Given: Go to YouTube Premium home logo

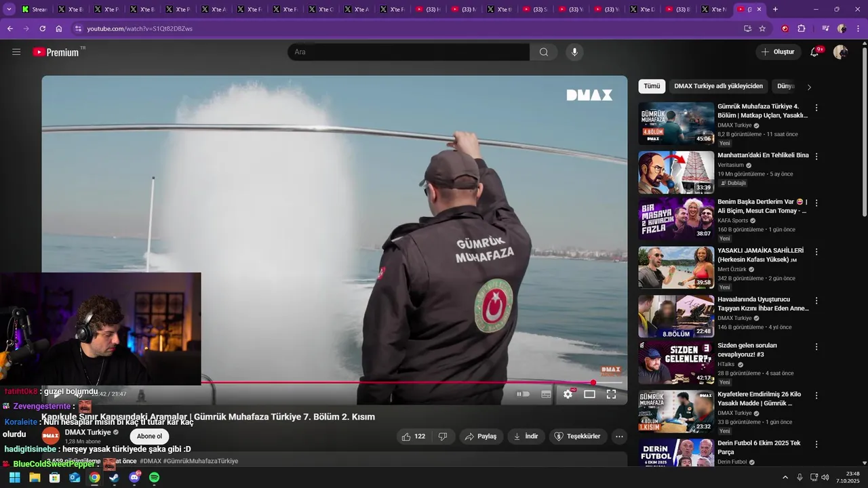Looking at the screenshot, I should pos(56,52).
